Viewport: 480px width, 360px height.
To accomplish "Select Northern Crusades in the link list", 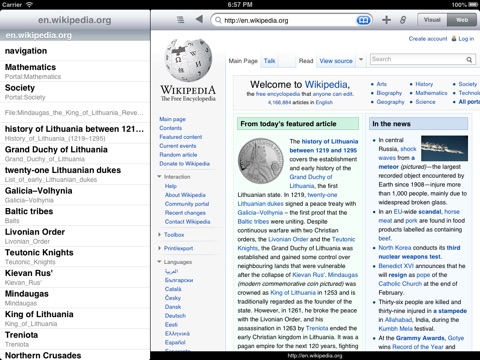I will pos(75,355).
